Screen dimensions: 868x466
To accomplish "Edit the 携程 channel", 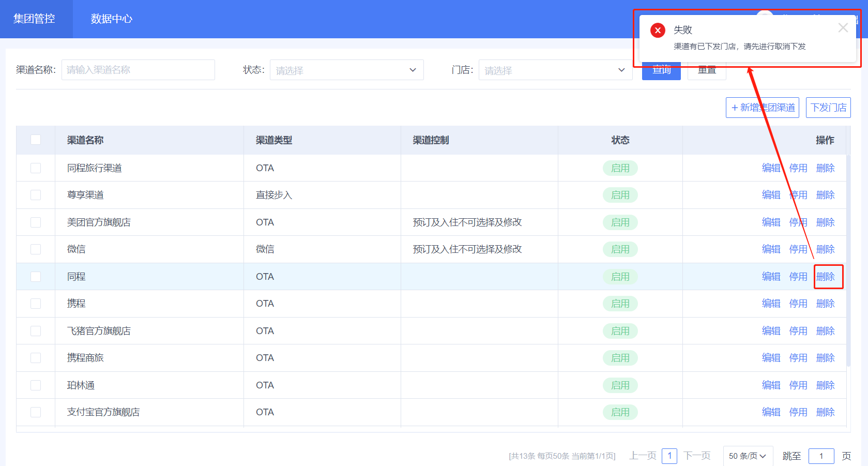I will tap(771, 304).
